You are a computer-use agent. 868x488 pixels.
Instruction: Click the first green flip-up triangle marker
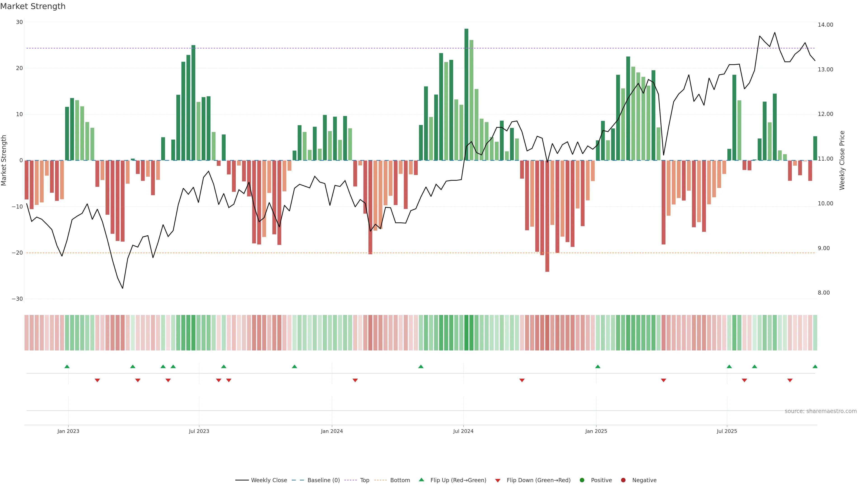click(67, 366)
